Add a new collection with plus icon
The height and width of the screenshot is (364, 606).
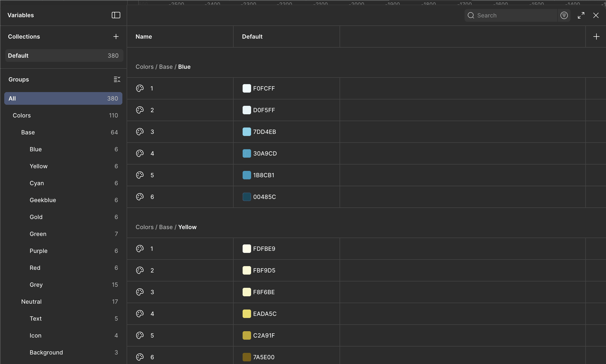click(x=116, y=37)
